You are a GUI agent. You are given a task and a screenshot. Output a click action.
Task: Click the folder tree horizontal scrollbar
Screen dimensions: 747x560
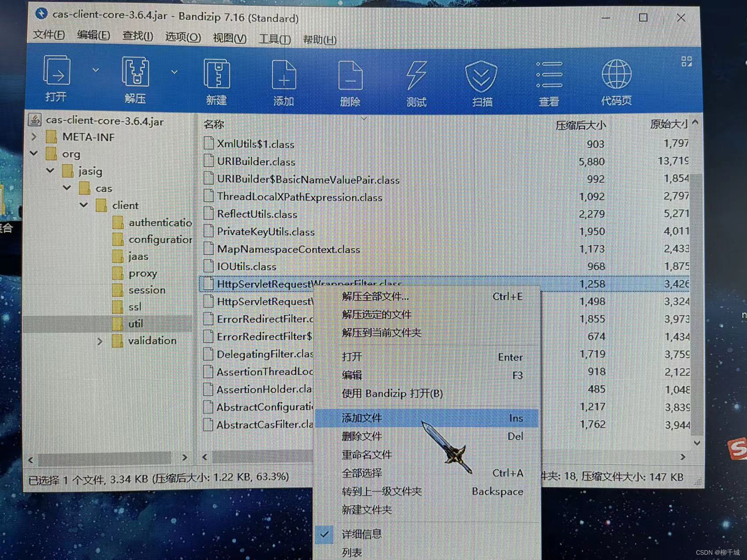tap(105, 458)
